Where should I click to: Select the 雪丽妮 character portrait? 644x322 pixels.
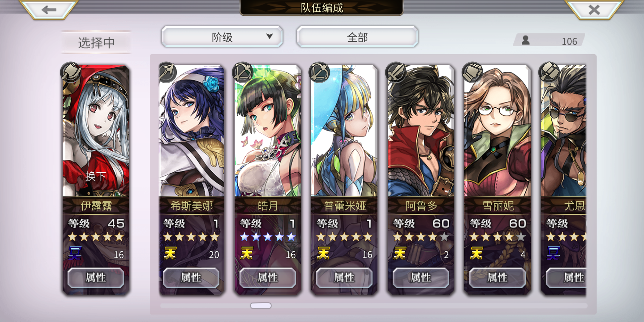click(497, 131)
